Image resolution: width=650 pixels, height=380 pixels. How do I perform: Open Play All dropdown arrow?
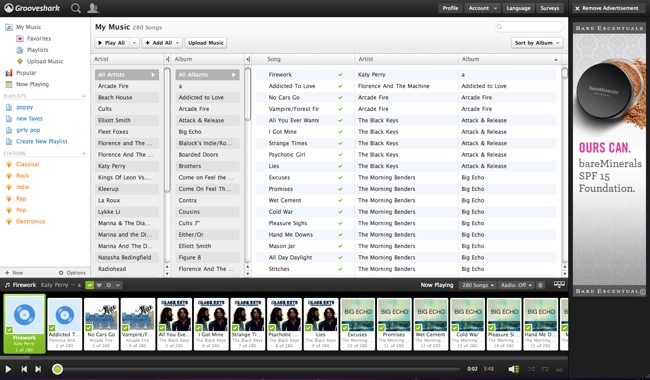(134, 43)
